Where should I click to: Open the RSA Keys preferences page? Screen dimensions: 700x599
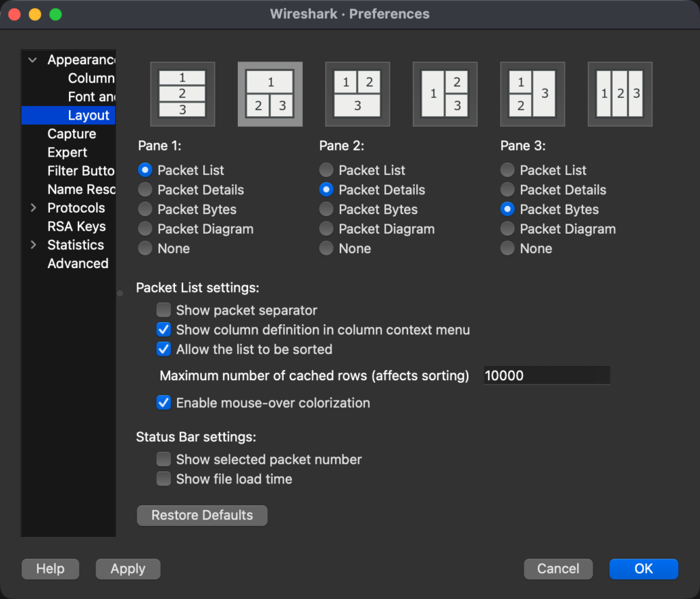77,226
